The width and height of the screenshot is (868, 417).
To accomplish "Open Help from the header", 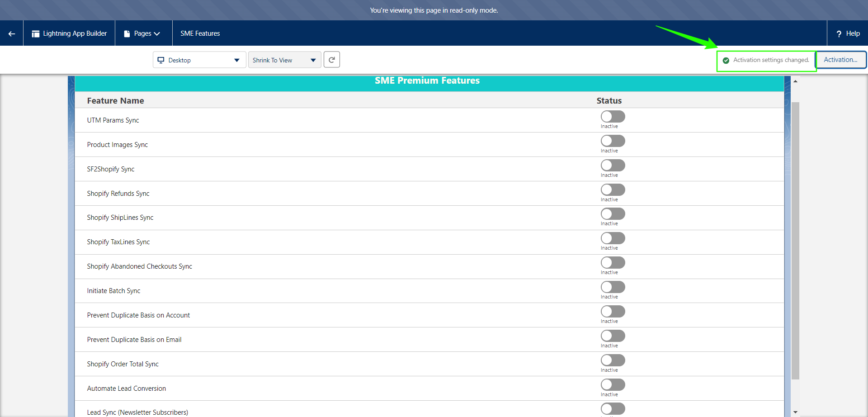I will pyautogui.click(x=848, y=33).
